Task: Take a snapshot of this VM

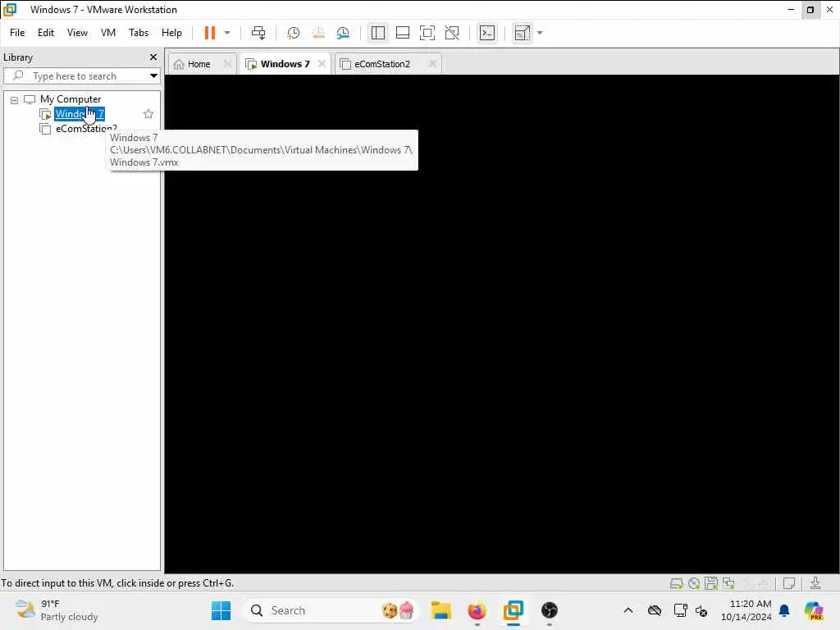Action: coord(293,33)
